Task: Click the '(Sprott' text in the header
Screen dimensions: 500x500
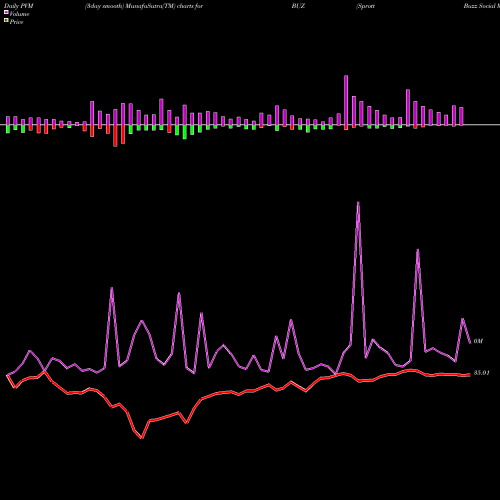Action: coord(366,6)
